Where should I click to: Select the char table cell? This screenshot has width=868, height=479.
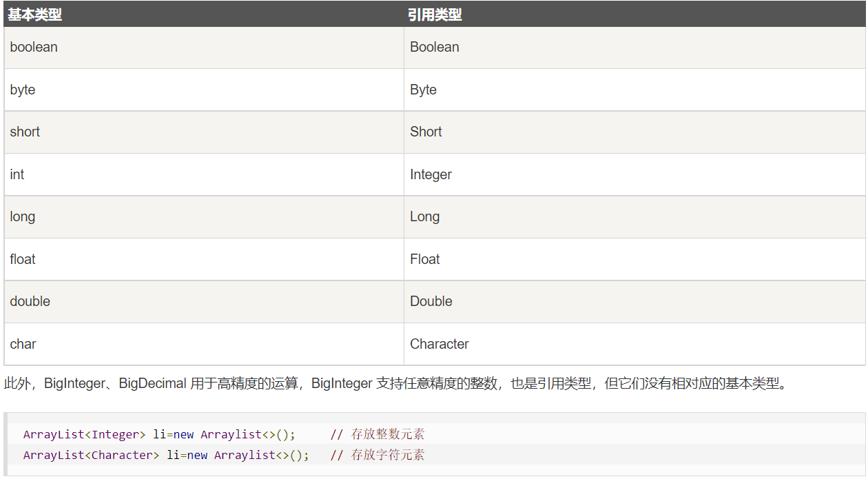pos(21,344)
